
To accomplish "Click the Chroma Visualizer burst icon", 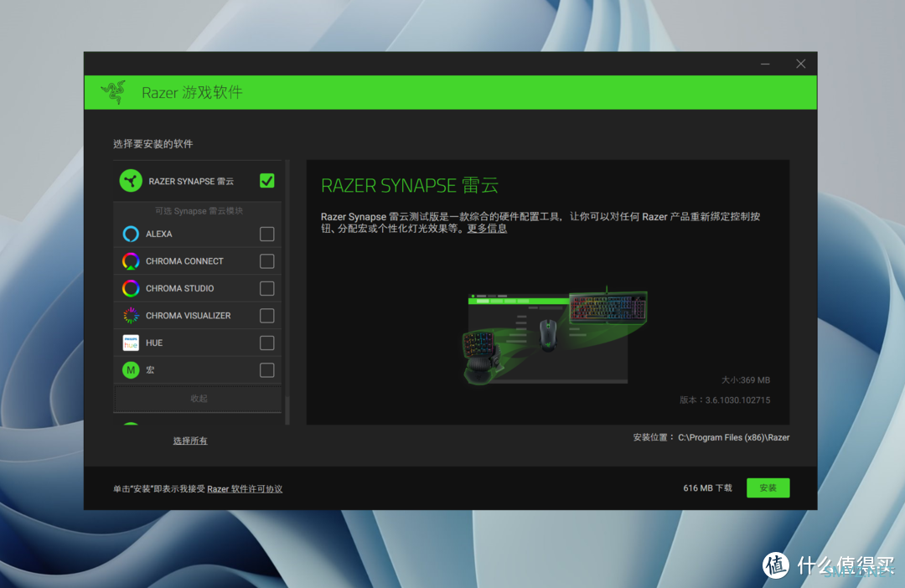I will [131, 316].
